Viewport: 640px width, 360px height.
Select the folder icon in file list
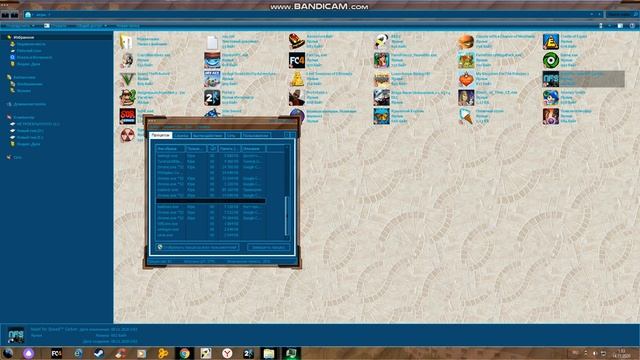[127, 41]
